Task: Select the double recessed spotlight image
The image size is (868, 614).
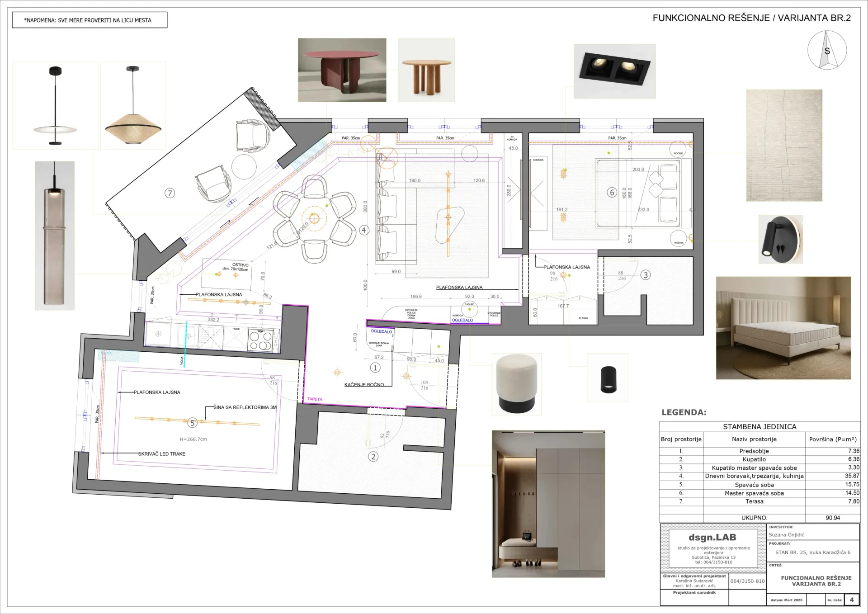Action: (614, 71)
